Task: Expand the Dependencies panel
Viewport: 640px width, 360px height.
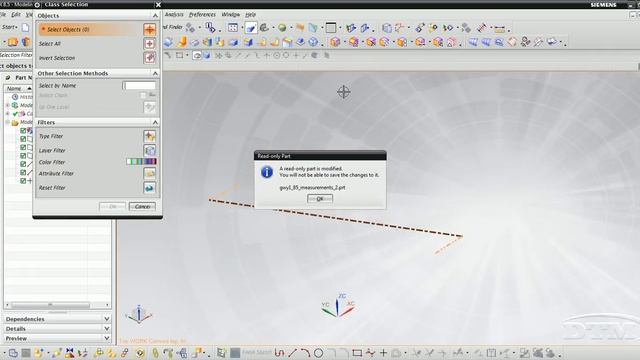Action: 107,319
